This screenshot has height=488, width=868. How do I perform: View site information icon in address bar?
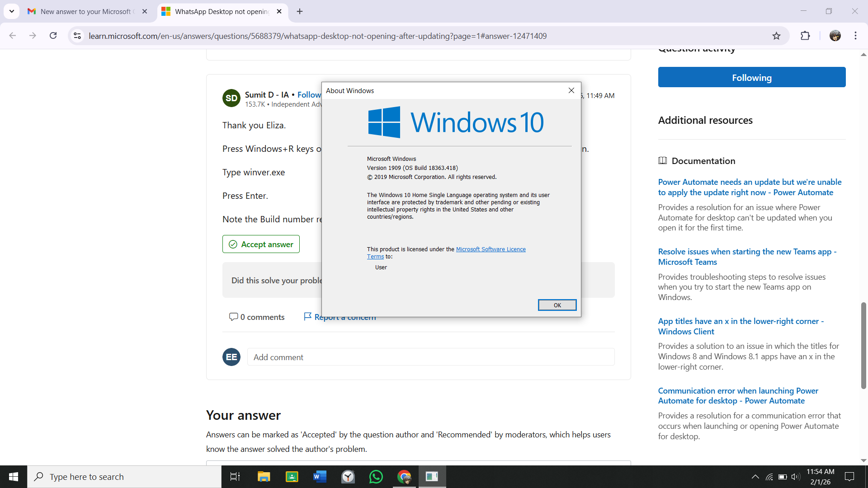coord(77,36)
